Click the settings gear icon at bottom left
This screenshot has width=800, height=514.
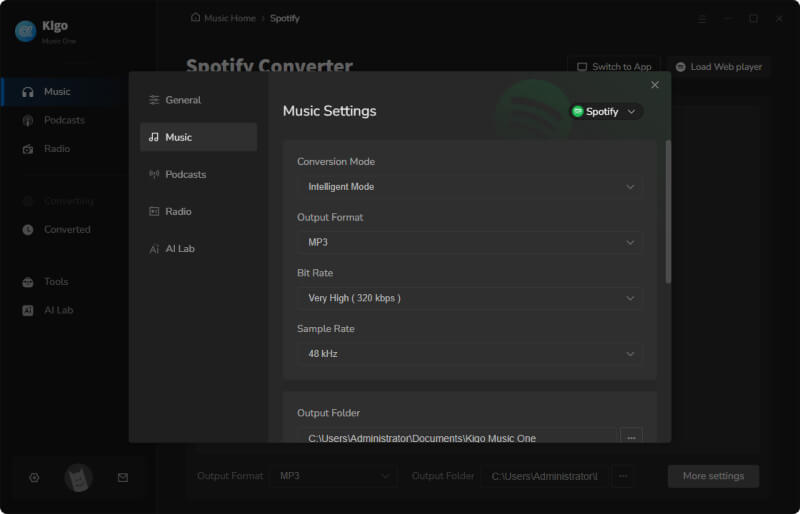pos(34,478)
